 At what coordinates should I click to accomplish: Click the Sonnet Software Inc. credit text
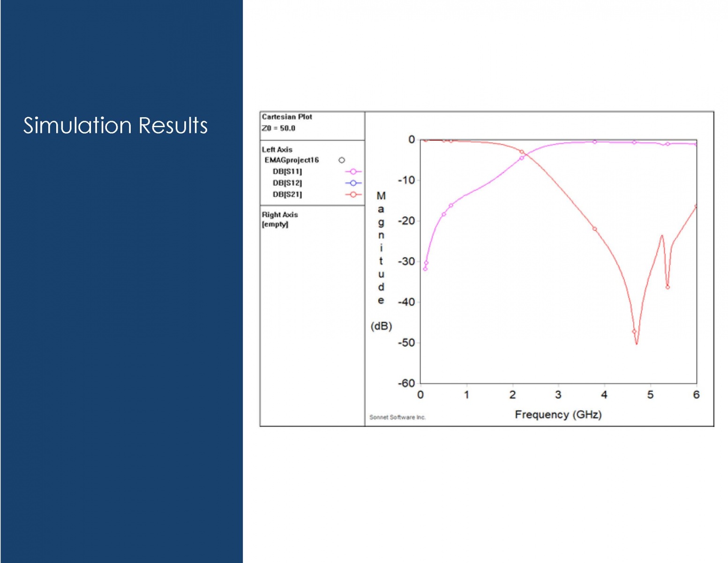tap(398, 418)
